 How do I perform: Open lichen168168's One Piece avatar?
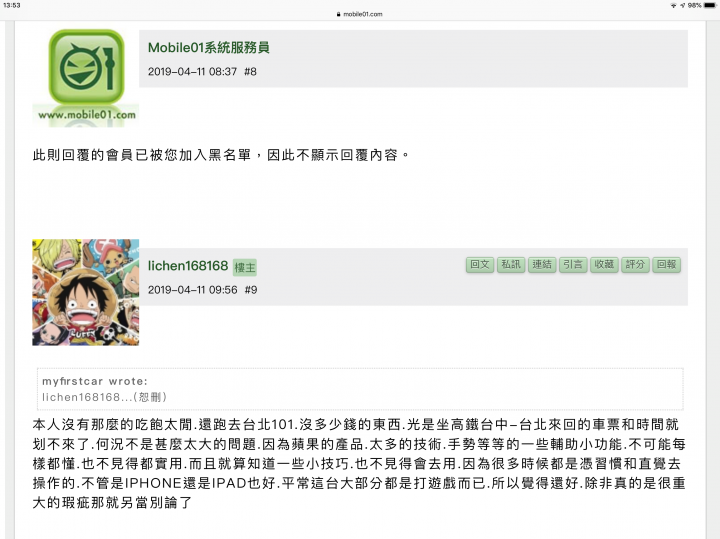tap(85, 292)
